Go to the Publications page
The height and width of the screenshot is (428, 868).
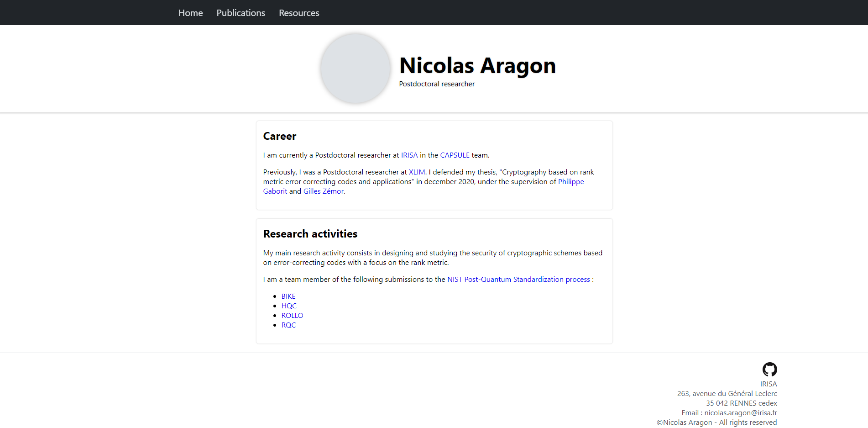click(241, 13)
